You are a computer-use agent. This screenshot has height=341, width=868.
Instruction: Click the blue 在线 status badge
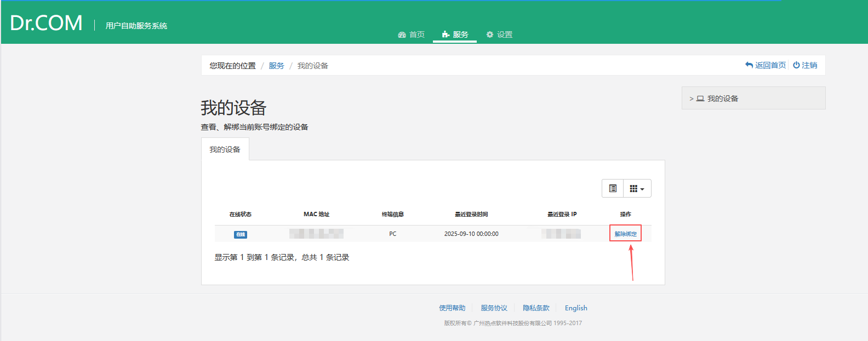pyautogui.click(x=241, y=234)
